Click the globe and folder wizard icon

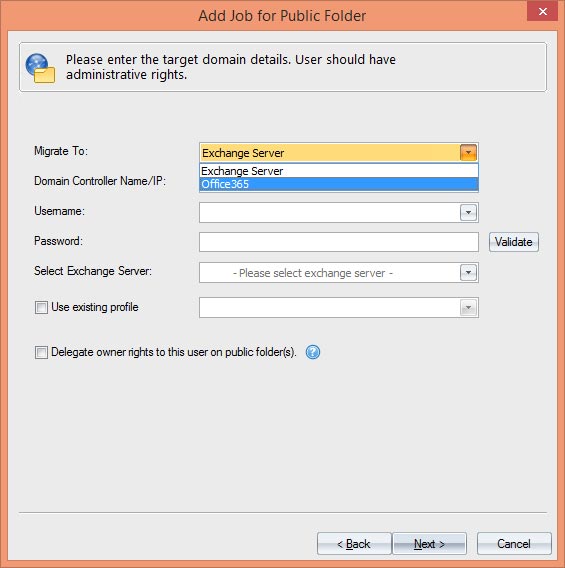coord(40,68)
